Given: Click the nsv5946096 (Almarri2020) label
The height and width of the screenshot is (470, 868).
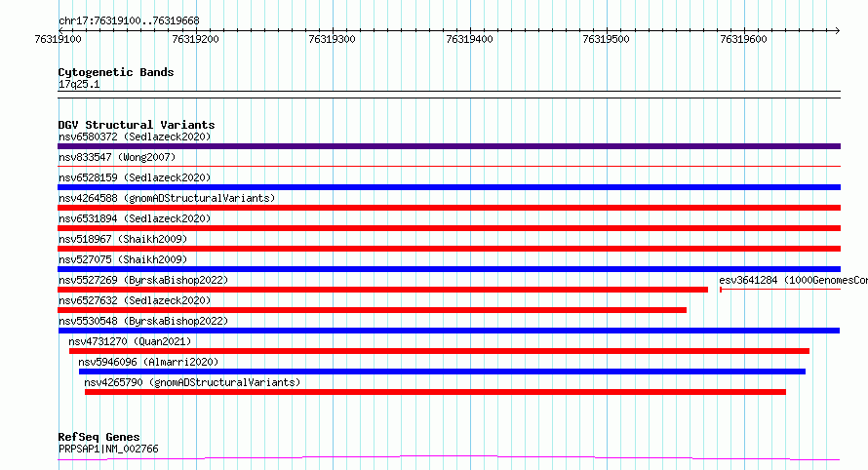Looking at the screenshot, I should (148, 362).
